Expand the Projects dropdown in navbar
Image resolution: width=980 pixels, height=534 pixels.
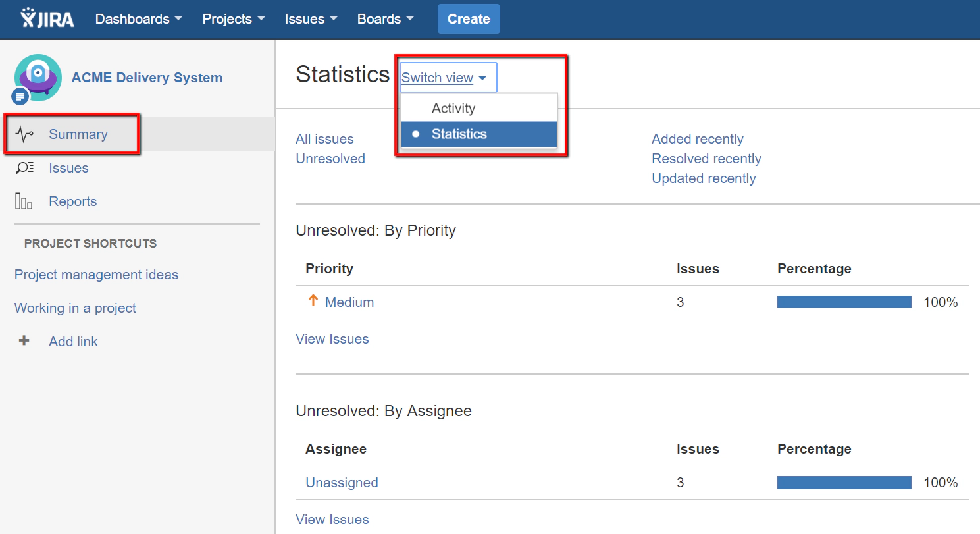[x=233, y=19]
